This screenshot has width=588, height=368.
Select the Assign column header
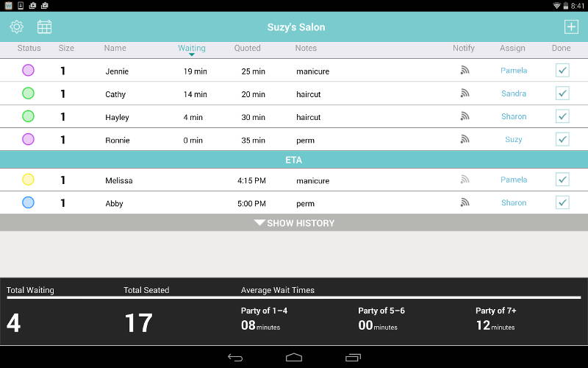click(512, 48)
